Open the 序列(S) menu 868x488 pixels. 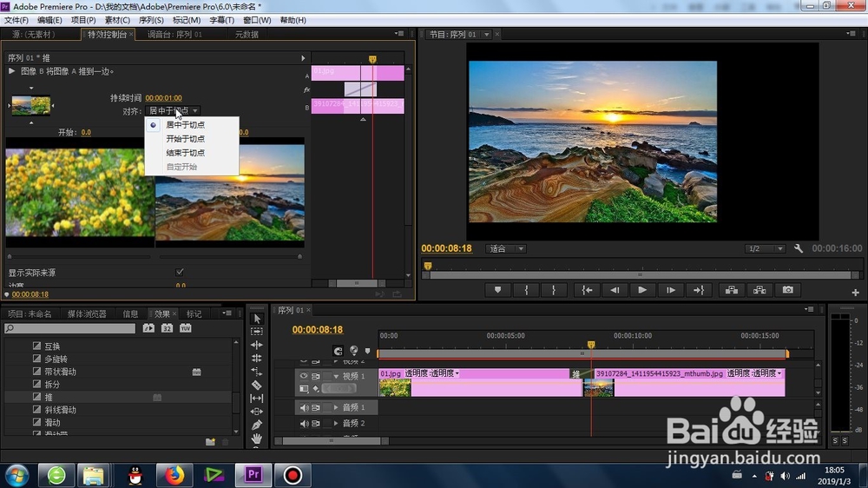coord(150,20)
